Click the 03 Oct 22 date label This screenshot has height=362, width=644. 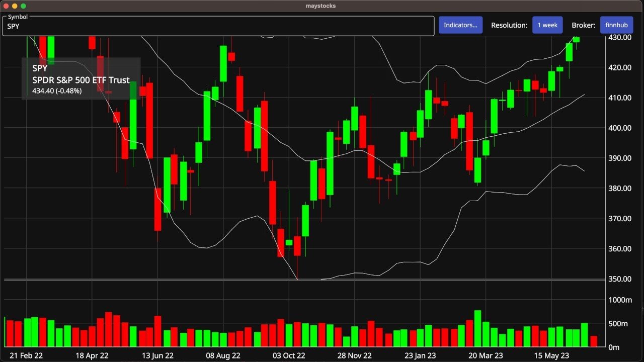pyautogui.click(x=289, y=355)
